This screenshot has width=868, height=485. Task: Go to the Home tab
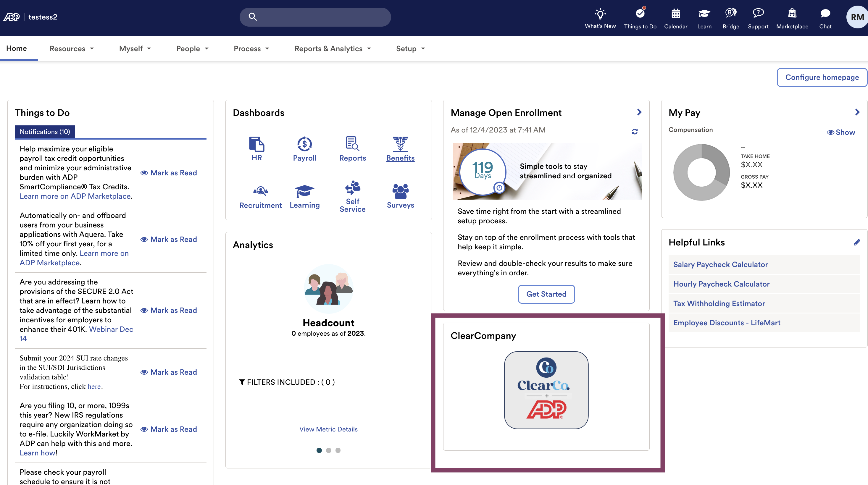point(17,48)
